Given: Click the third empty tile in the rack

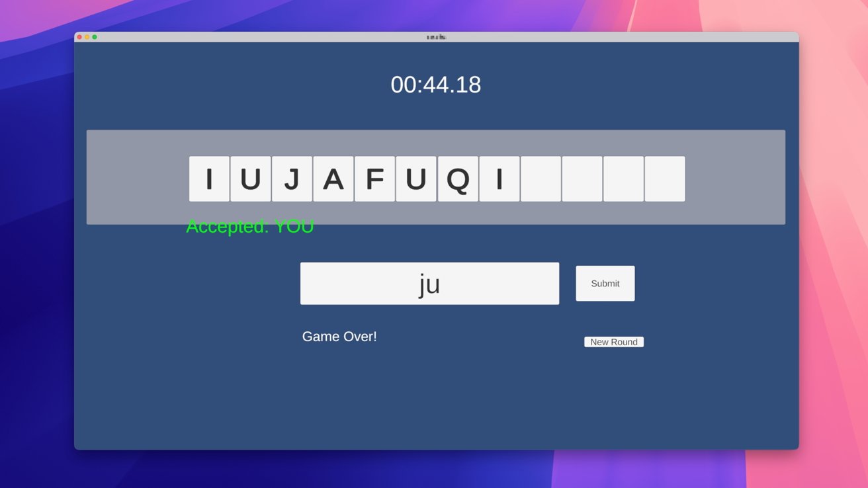Looking at the screenshot, I should pyautogui.click(x=623, y=179).
